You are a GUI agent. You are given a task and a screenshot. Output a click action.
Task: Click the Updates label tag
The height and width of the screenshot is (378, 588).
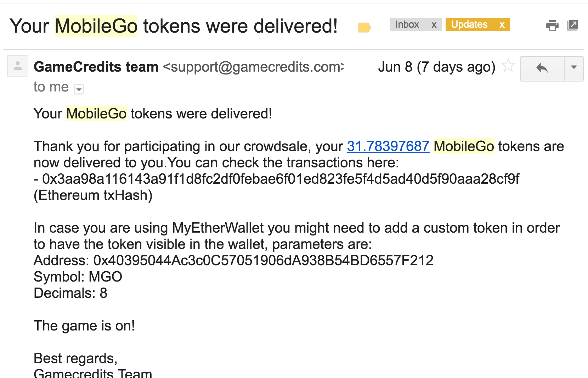point(469,24)
